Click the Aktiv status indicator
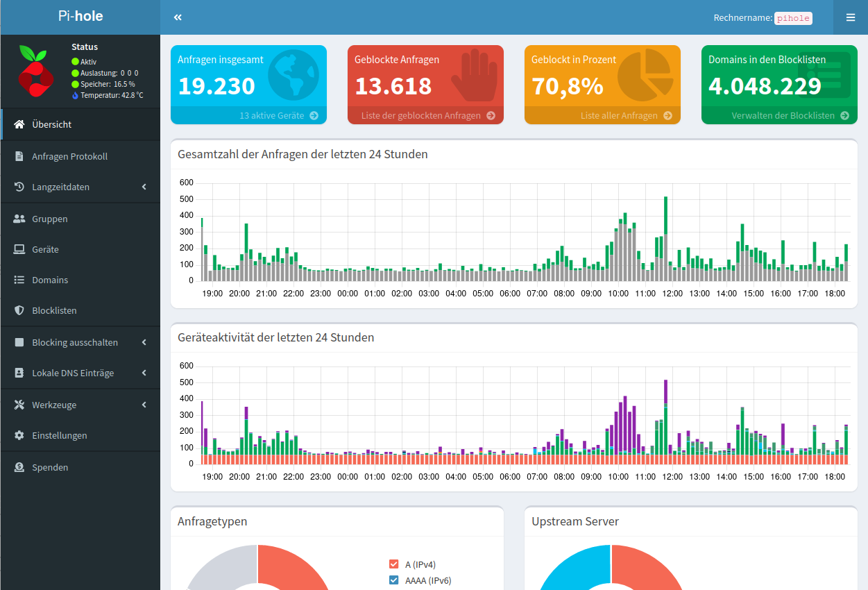868x590 pixels. click(84, 62)
